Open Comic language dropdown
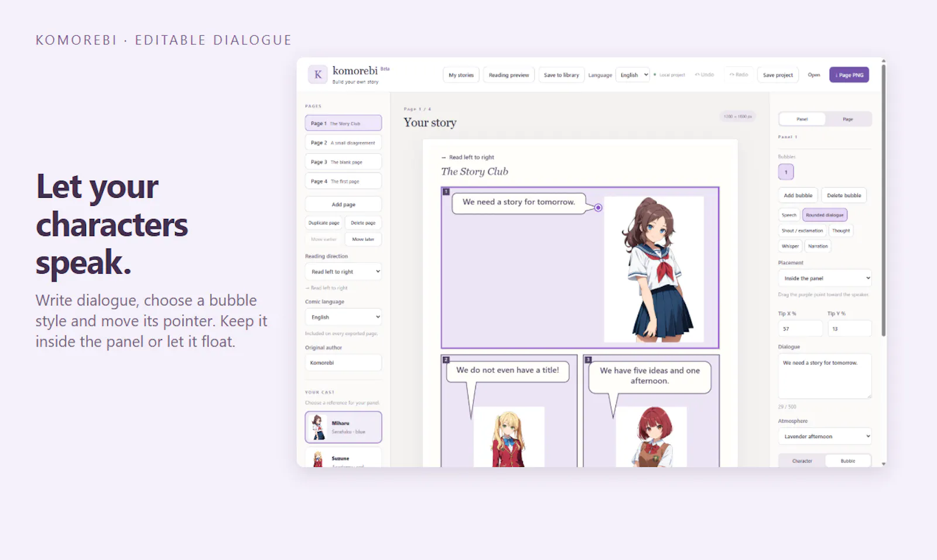Image resolution: width=937 pixels, height=560 pixels. coord(343,317)
